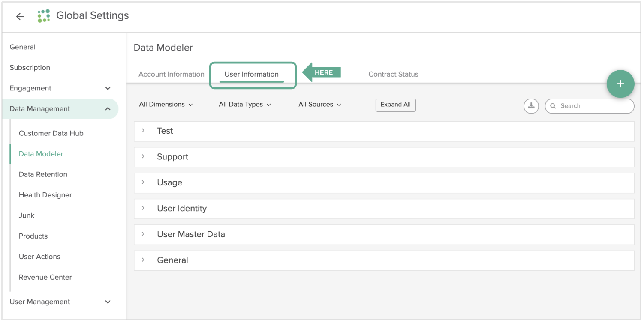Screen dimensions: 644x323
Task: Click the back arrow icon
Action: point(20,16)
